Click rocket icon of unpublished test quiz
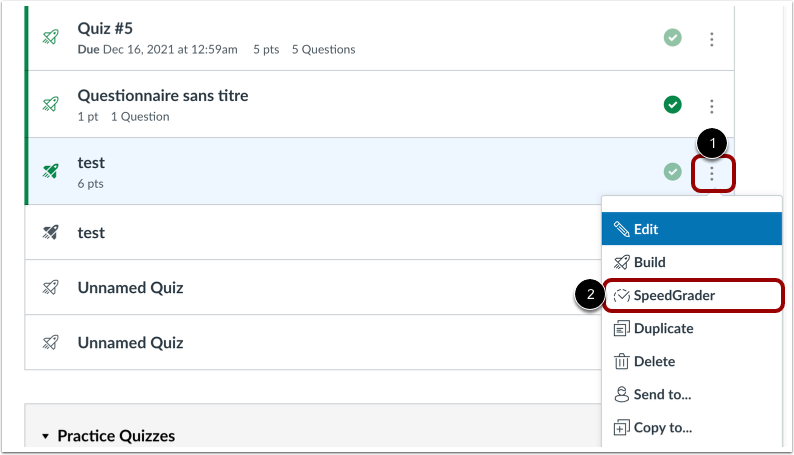This screenshot has height=455, width=794. [50, 233]
